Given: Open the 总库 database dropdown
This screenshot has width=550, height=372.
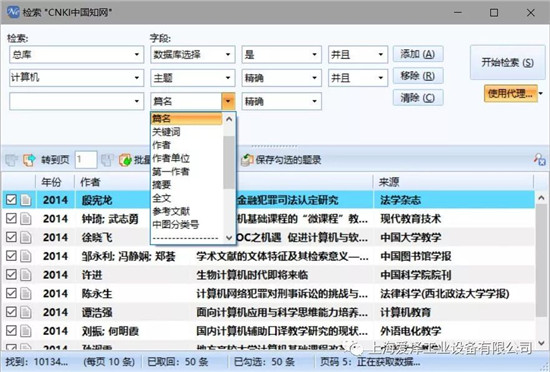Looking at the screenshot, I should (137, 55).
